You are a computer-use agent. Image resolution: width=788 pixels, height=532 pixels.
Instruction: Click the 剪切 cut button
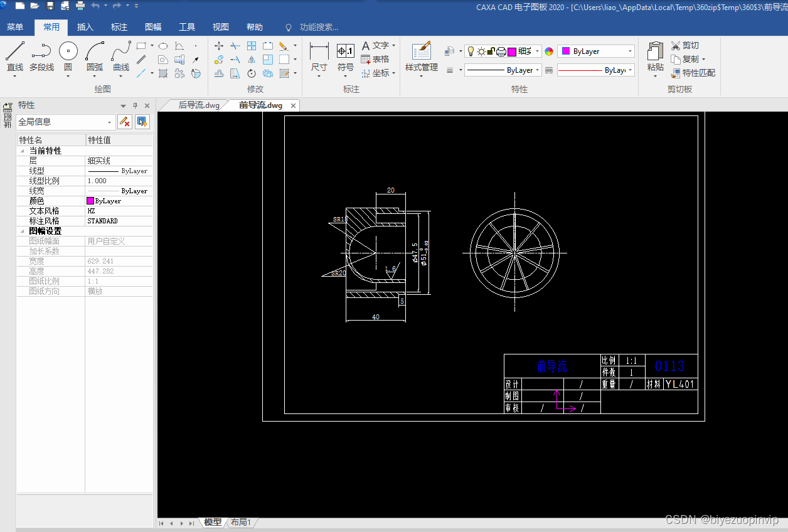[685, 46]
